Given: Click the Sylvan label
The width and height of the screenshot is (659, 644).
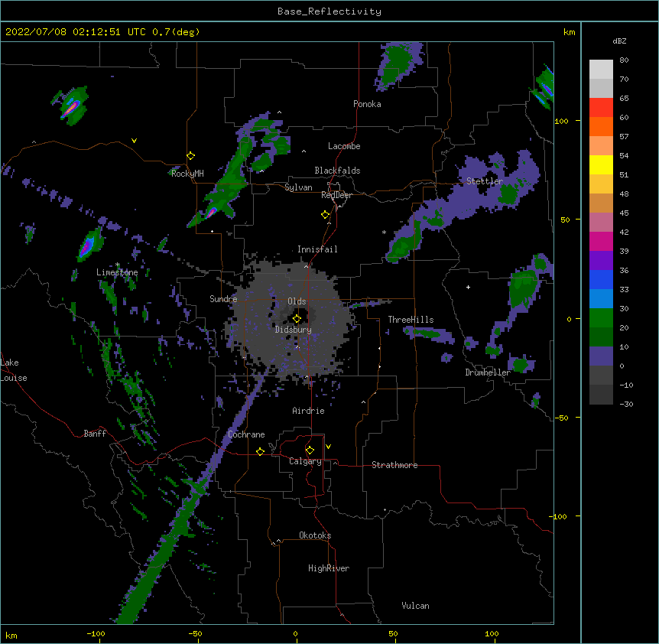Looking at the screenshot, I should [x=298, y=188].
